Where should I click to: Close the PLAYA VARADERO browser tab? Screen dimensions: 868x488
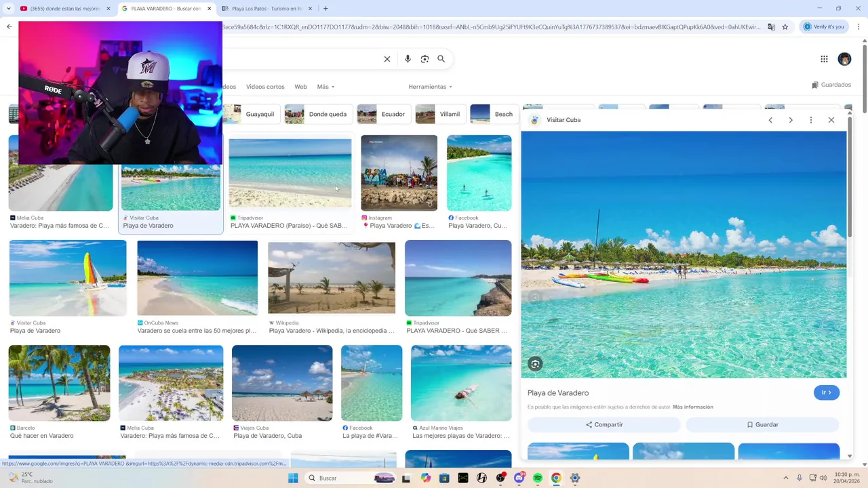[x=209, y=9]
